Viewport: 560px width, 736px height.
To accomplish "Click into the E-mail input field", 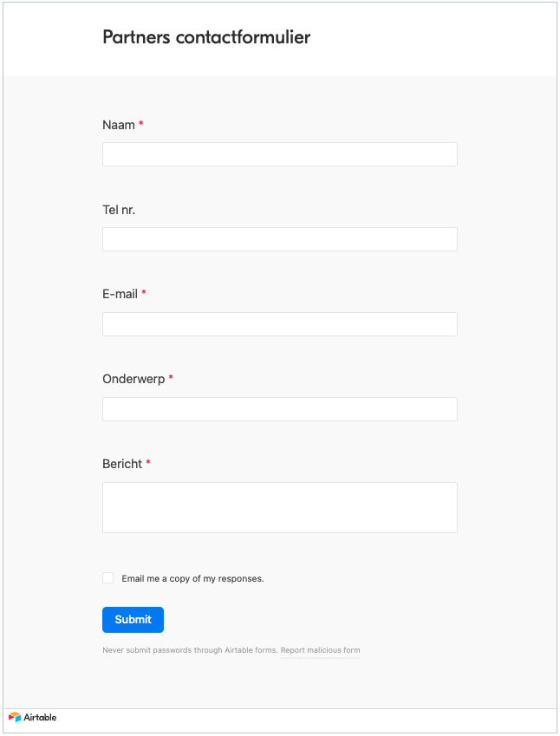I will coord(280,324).
